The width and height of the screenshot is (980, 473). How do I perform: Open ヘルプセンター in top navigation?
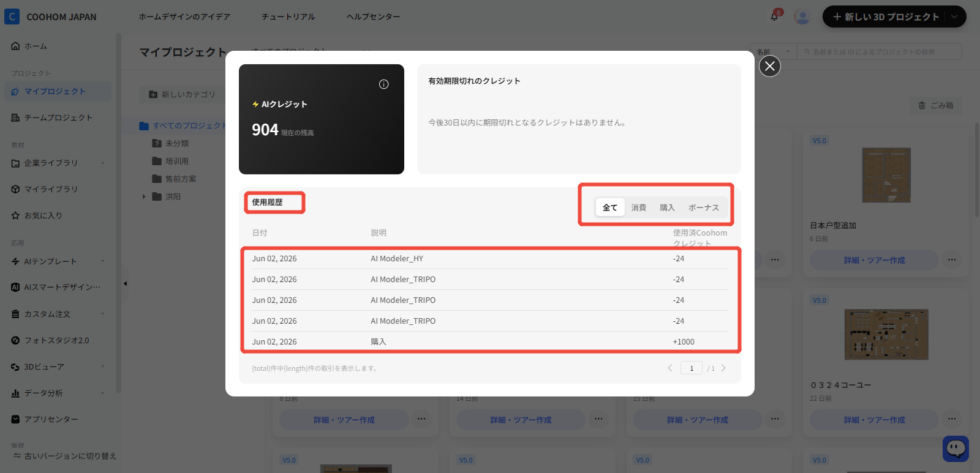point(373,17)
